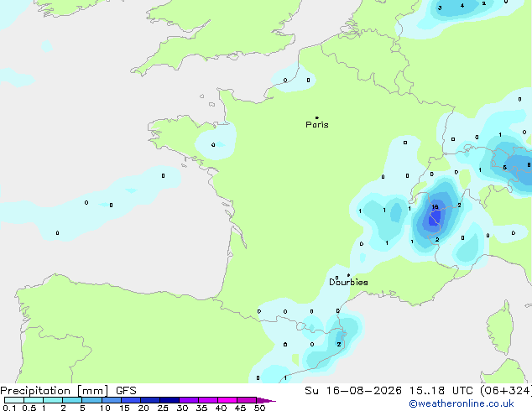The height and width of the screenshot is (411, 532).
Task: Click the legend tick label '30'
Action: (x=182, y=408)
